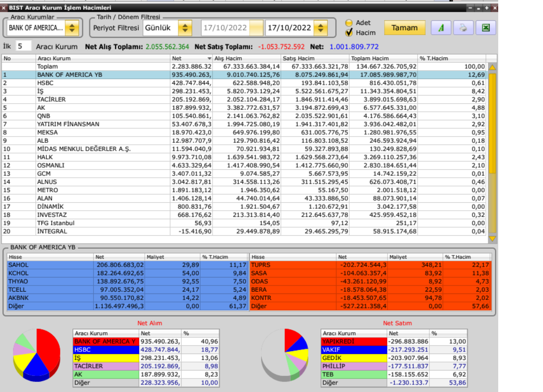The image size is (543, 392).
Task: Click blue VAKIF legend entry
Action: (354, 350)
